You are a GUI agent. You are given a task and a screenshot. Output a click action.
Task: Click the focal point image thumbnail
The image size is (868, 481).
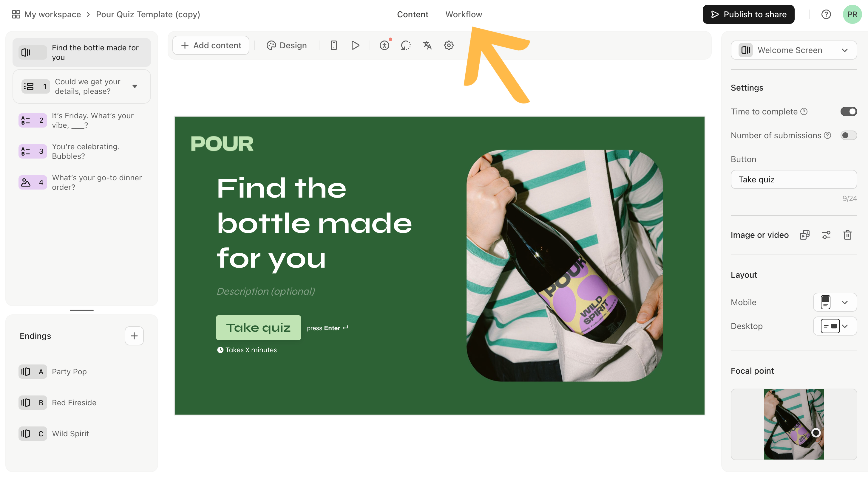793,424
